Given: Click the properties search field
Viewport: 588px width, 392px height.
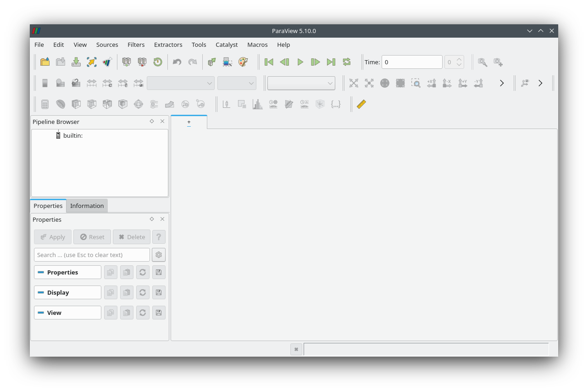Looking at the screenshot, I should (x=92, y=255).
